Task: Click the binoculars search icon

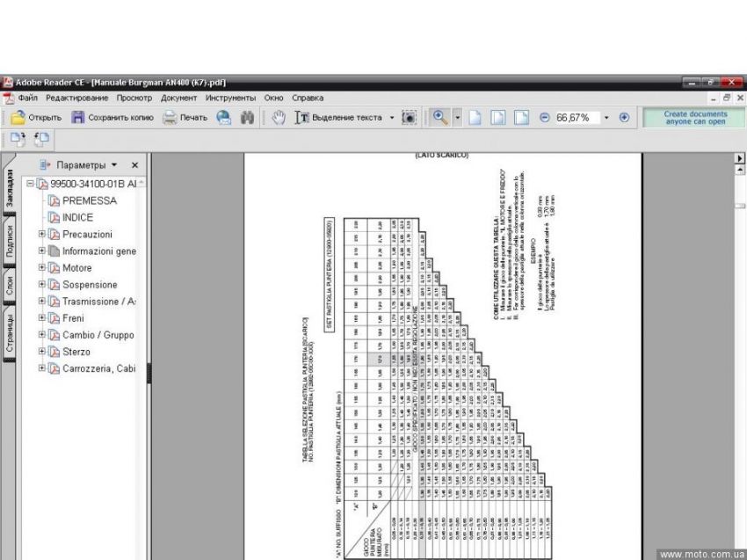Action: 248,118
